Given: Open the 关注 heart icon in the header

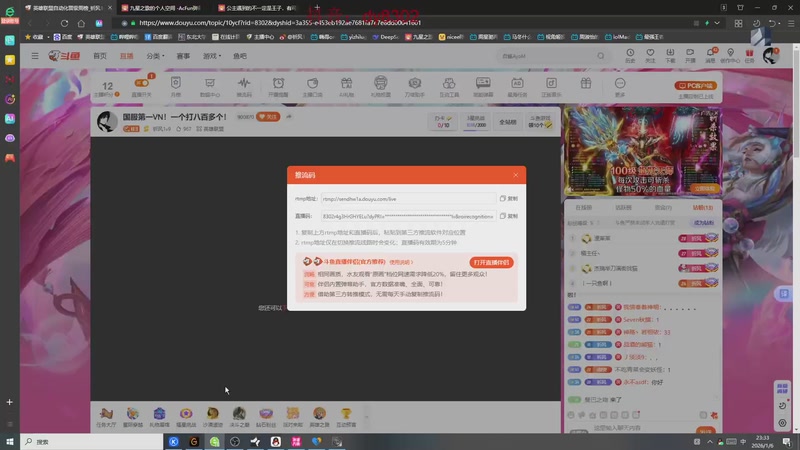Looking at the screenshot, I should 650,56.
